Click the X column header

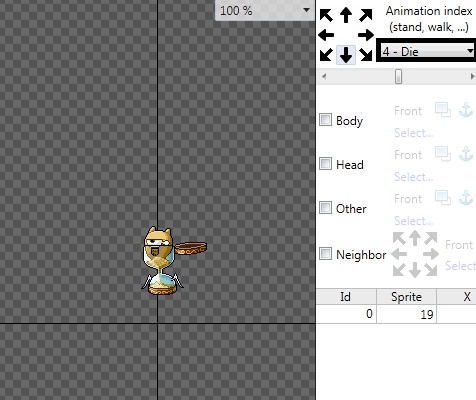(x=456, y=296)
